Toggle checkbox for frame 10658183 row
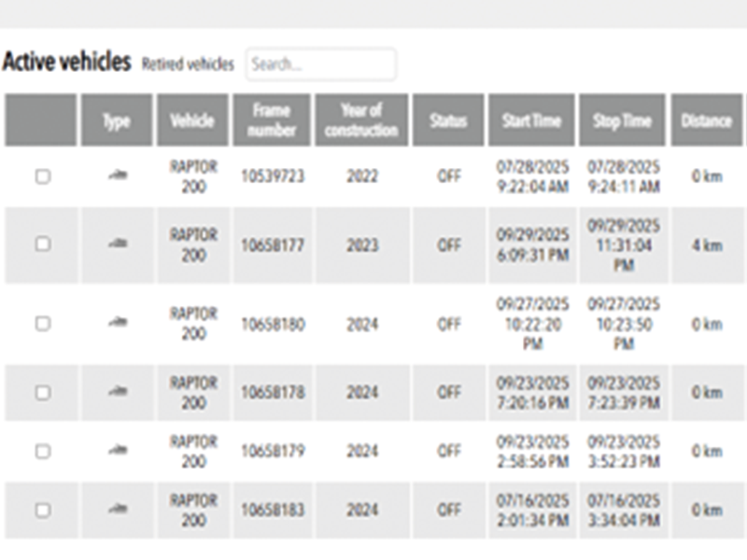Image resolution: width=747 pixels, height=560 pixels. point(42,511)
